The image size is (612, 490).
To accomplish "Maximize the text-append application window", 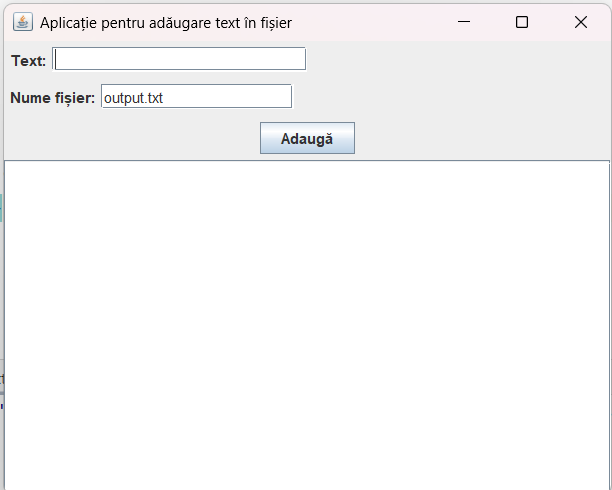I will (x=522, y=22).
